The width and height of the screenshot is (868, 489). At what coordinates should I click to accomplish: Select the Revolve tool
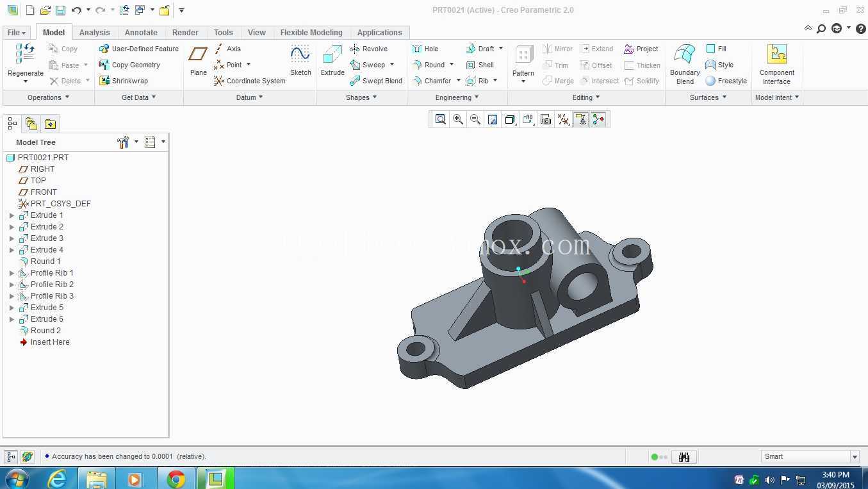(368, 49)
